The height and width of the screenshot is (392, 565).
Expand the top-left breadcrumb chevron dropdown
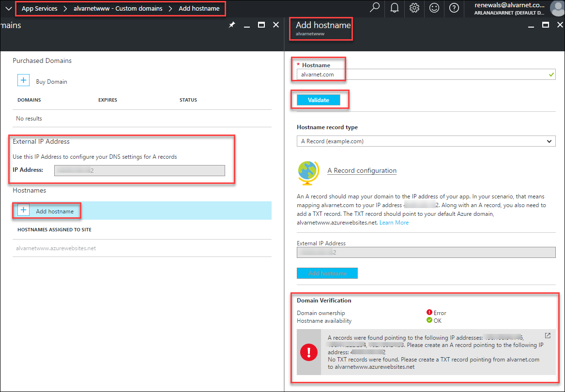[x=9, y=8]
